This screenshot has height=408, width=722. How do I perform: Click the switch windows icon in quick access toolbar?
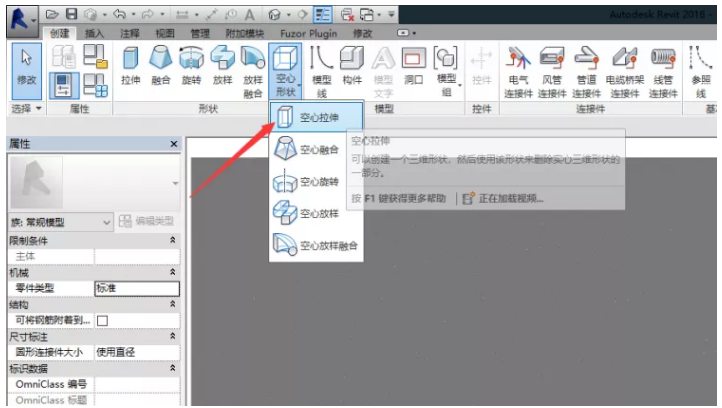pos(369,15)
